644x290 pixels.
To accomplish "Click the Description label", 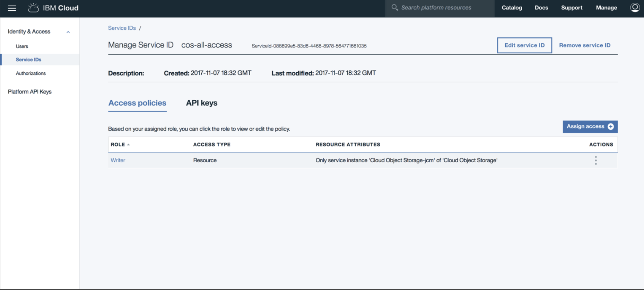I will point(126,73).
